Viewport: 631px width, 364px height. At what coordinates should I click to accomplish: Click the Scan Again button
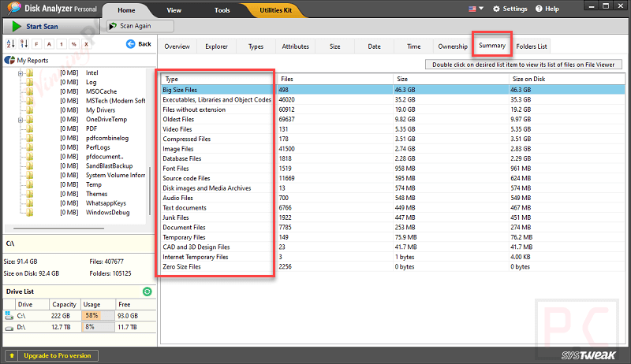tap(140, 26)
